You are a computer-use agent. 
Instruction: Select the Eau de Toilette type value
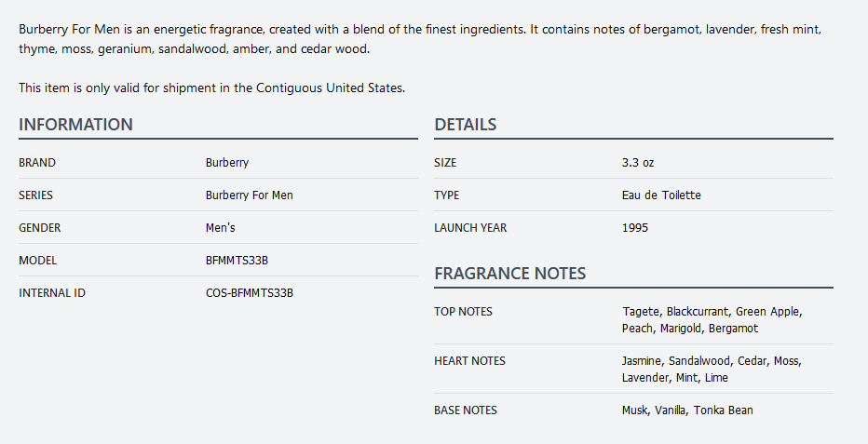(661, 195)
